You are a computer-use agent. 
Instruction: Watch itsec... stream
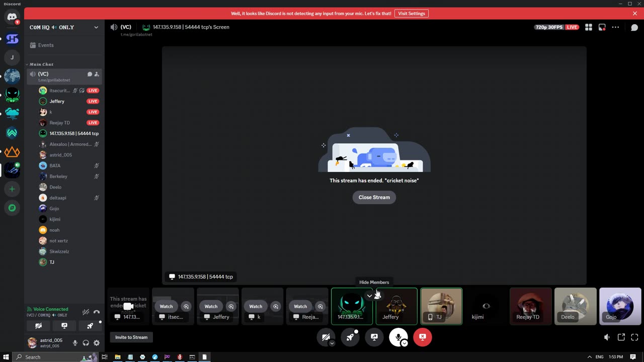[x=166, y=306]
